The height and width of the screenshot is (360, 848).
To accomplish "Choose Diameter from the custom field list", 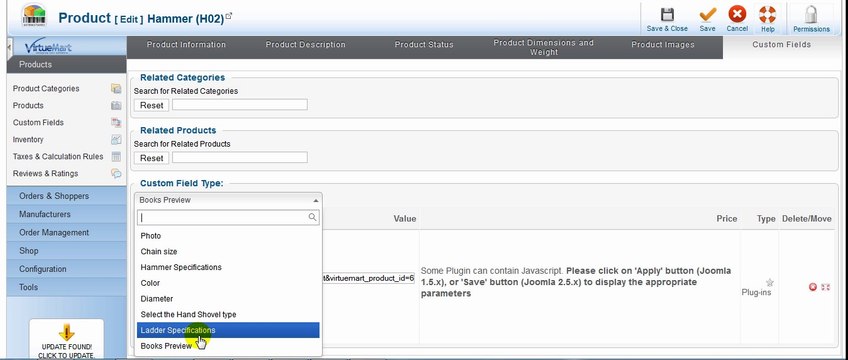I will click(x=228, y=298).
